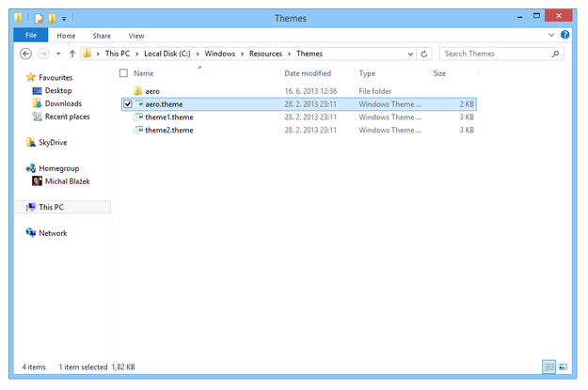The width and height of the screenshot is (588, 390).
Task: Sort by the Size column
Action: (439, 73)
